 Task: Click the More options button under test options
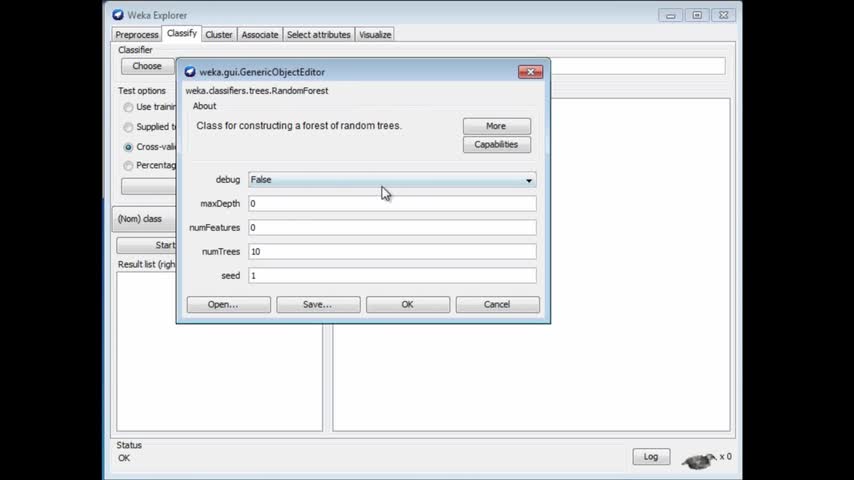tap(149, 186)
